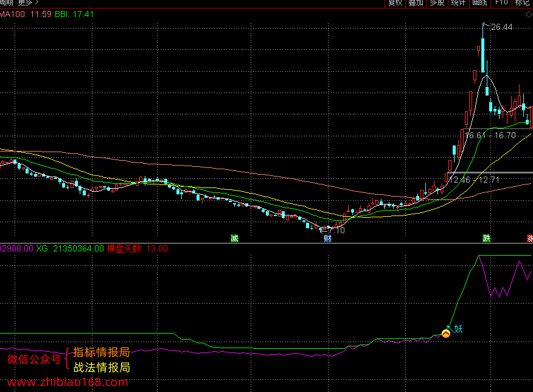This screenshot has height=392, width=533.
Task: Click the tall cyan candle under 26.44
Action: pos(482,55)
